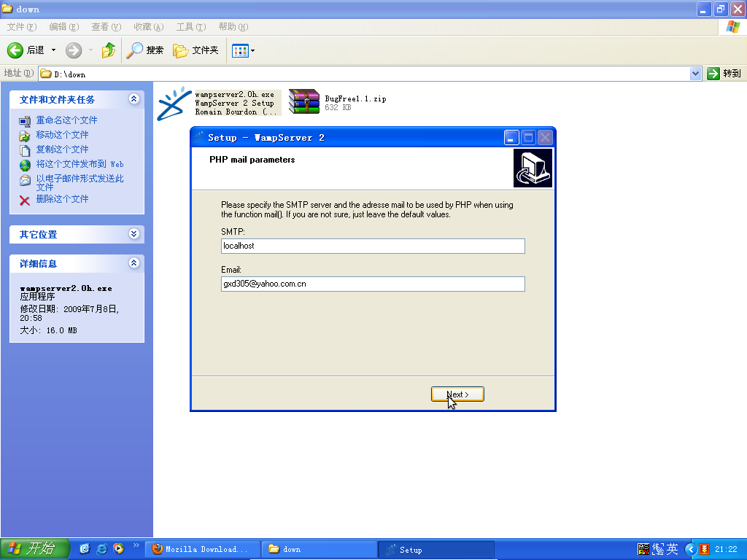Open the File (文件) menu

pyautogui.click(x=22, y=27)
